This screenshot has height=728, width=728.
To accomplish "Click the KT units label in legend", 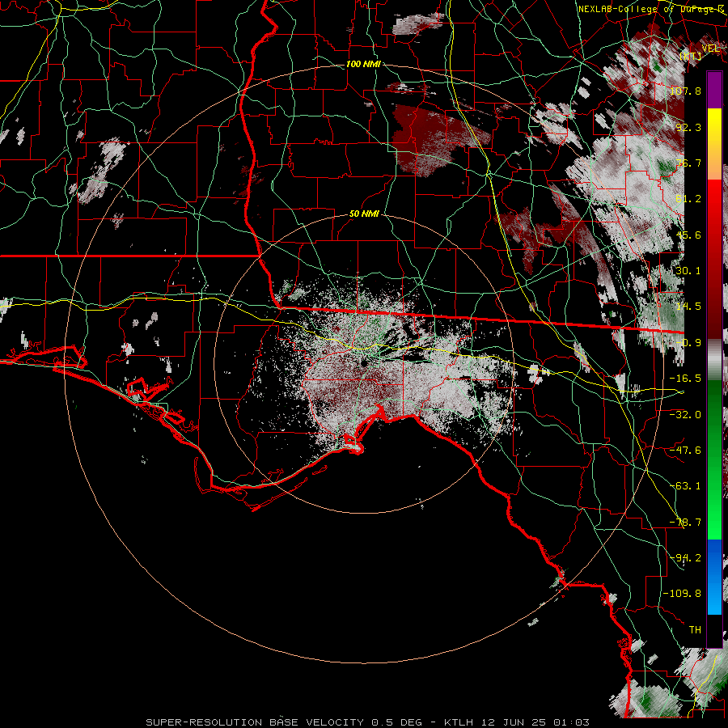I will [x=691, y=57].
